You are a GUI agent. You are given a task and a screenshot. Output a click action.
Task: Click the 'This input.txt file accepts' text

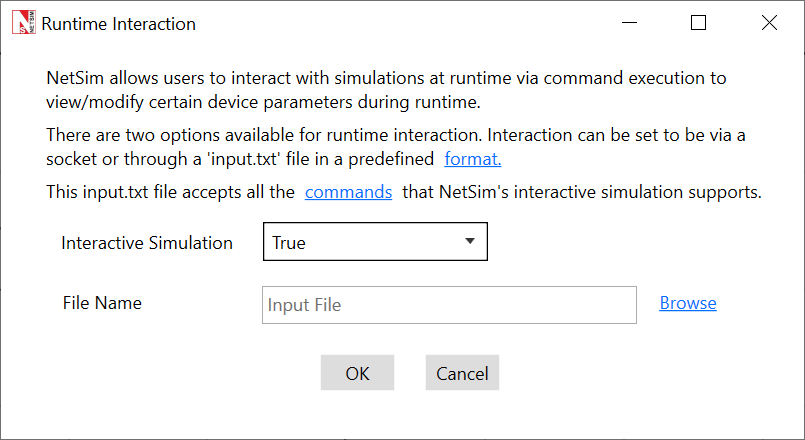[171, 192]
